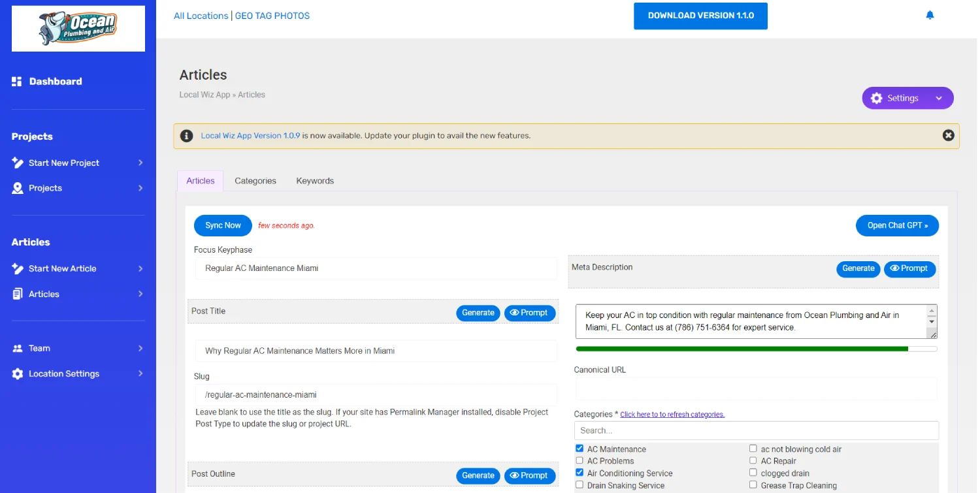Click the Slug input field

[376, 394]
